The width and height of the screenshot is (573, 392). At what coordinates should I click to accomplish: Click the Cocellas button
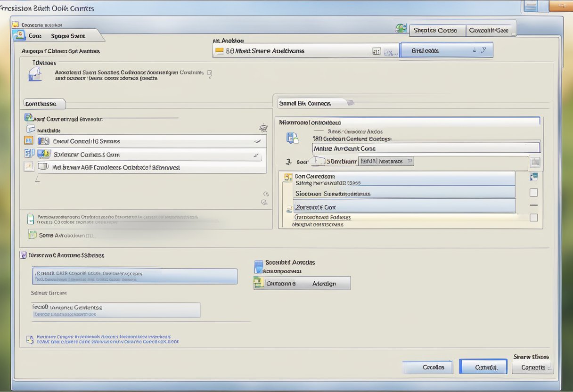pos(428,367)
